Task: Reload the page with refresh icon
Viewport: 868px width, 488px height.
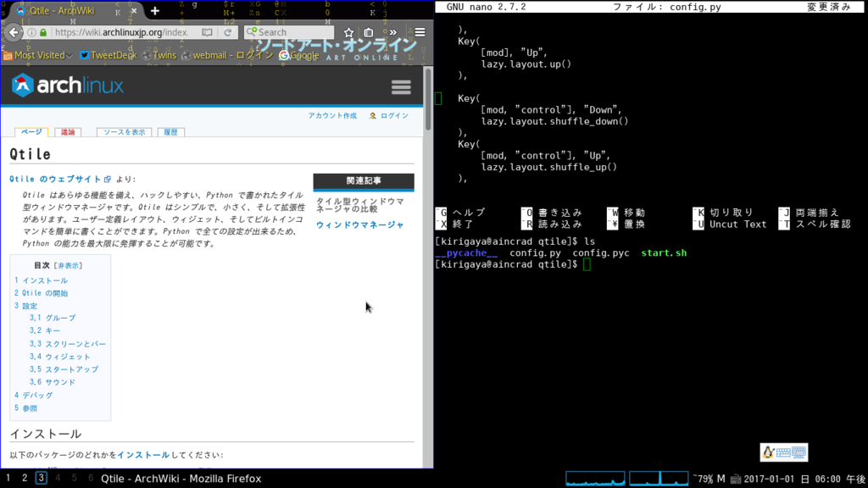Action: click(227, 32)
